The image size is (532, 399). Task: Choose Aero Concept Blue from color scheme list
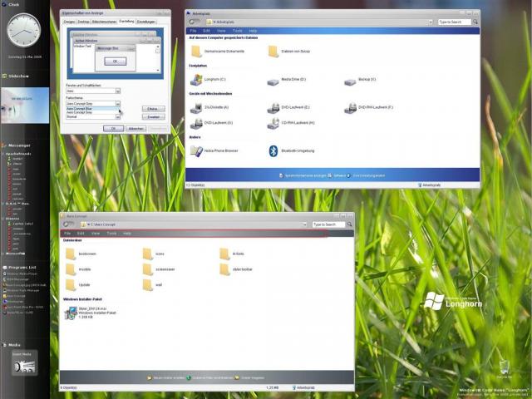(92, 109)
